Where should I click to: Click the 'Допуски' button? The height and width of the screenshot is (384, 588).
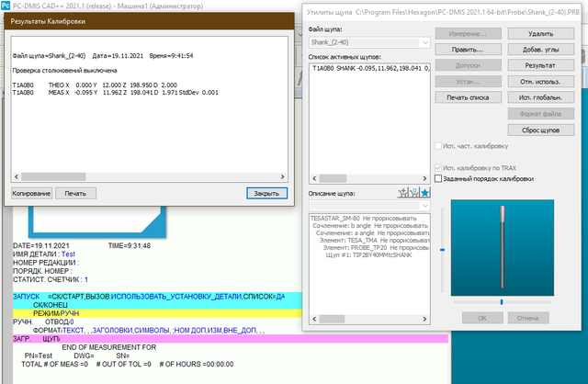coord(468,65)
